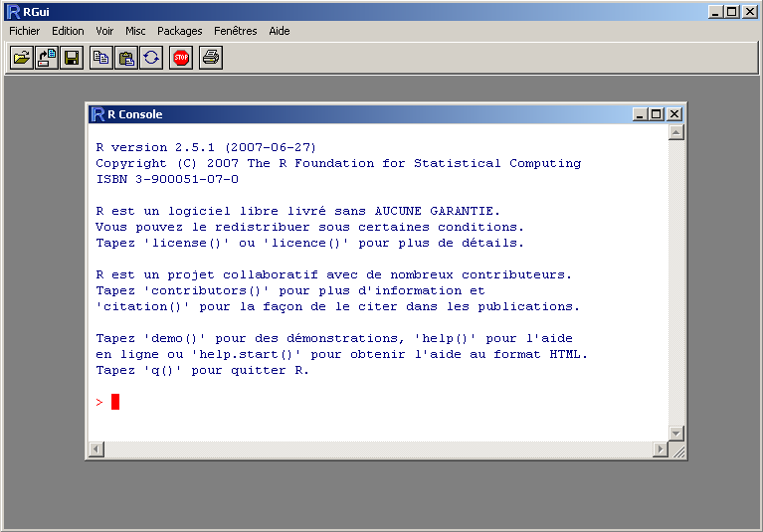Click the console's scroll up arrow

tap(676, 133)
